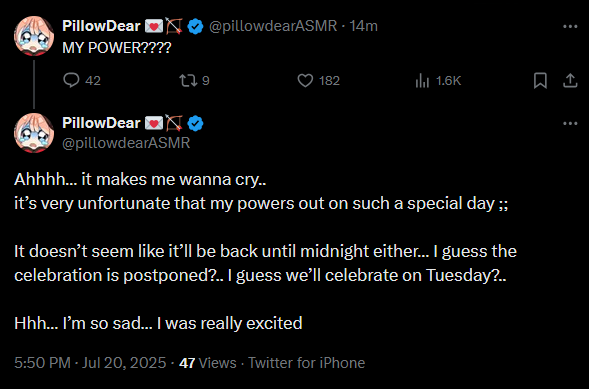The image size is (589, 389).
Task: Open the more options menu on first tweet
Action: (x=570, y=26)
